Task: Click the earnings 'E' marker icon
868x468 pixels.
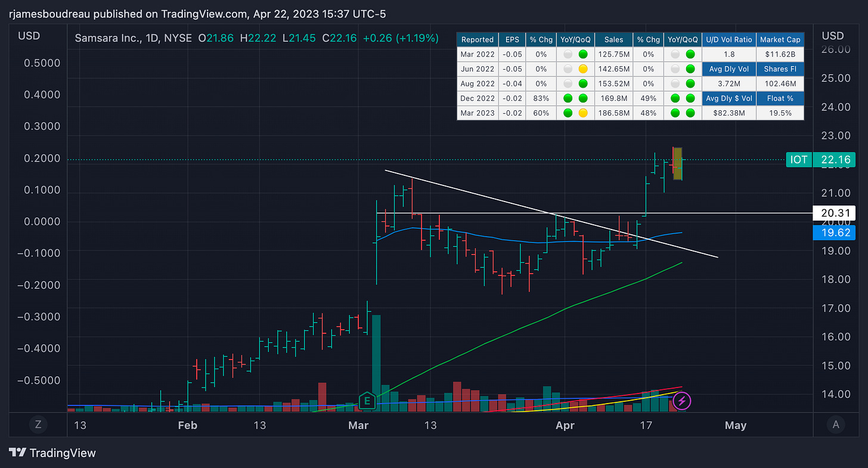Action: 367,401
